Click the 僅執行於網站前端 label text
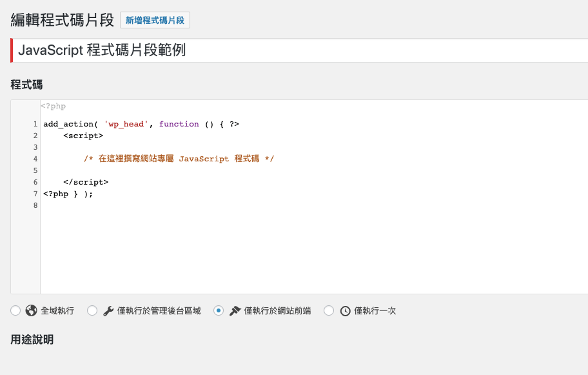The width and height of the screenshot is (588, 375). click(x=277, y=311)
